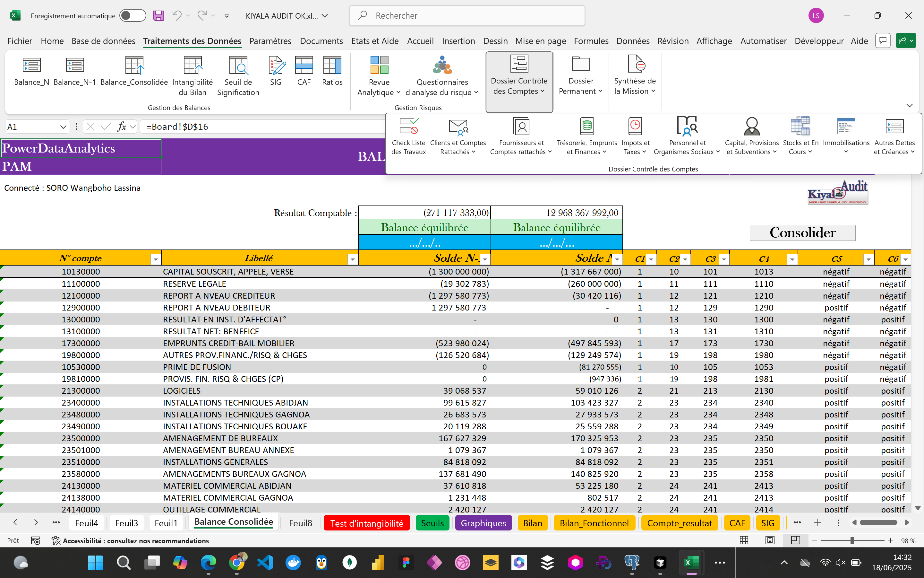Click the Consolider button
Image resolution: width=924 pixels, height=578 pixels.
click(803, 232)
